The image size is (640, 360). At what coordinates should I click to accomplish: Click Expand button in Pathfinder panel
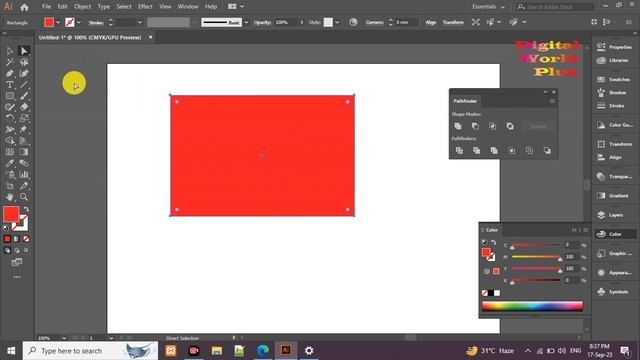tap(538, 126)
